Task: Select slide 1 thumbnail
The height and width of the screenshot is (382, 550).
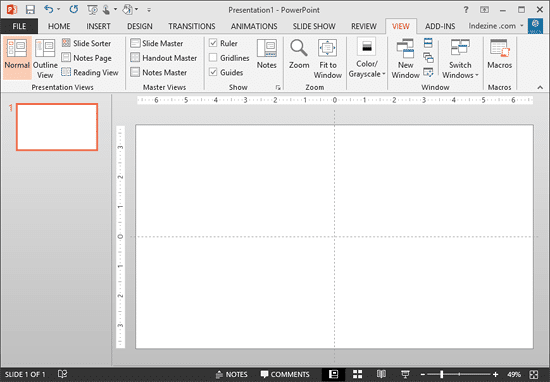Action: coord(57,127)
